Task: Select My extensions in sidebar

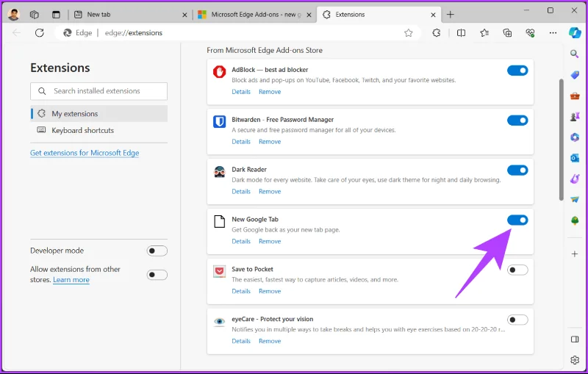Action: click(x=99, y=114)
